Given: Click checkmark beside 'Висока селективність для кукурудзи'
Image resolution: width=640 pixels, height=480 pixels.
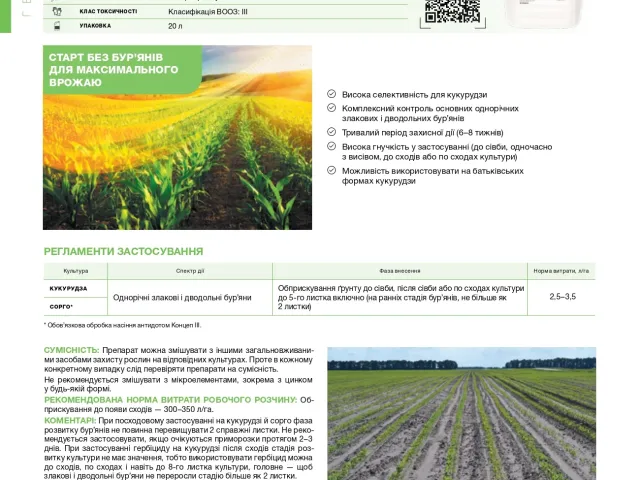Looking at the screenshot, I should point(331,94).
